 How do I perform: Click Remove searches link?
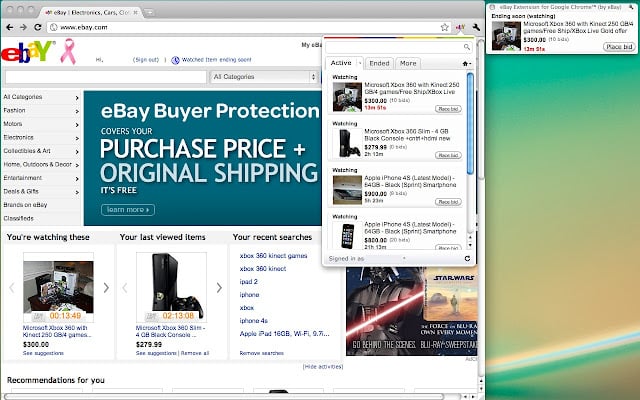(262, 353)
